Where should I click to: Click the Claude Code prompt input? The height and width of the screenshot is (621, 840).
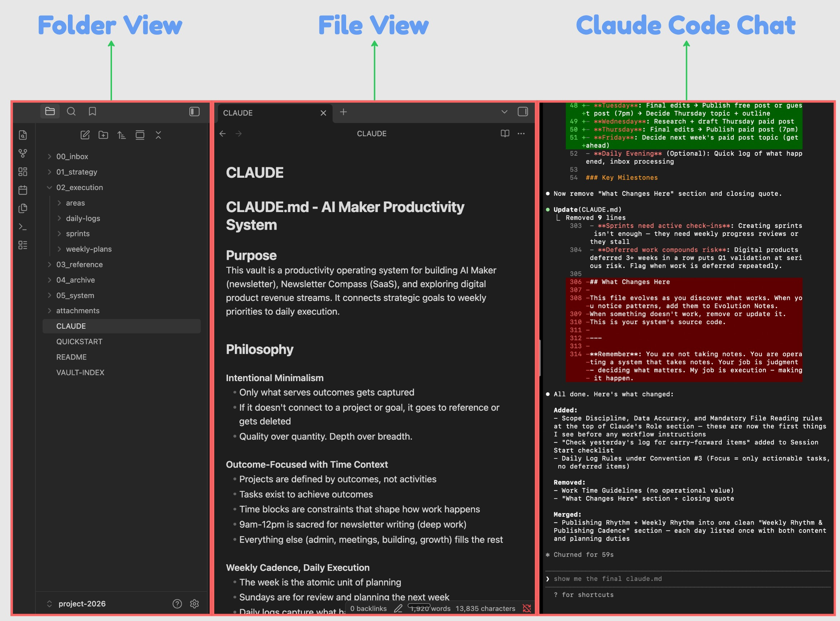[688, 579]
